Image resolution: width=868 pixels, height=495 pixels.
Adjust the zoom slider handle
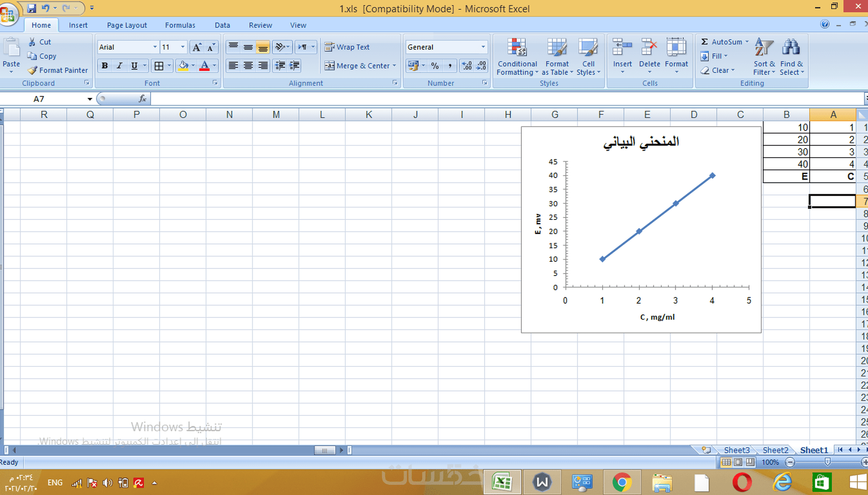click(828, 462)
